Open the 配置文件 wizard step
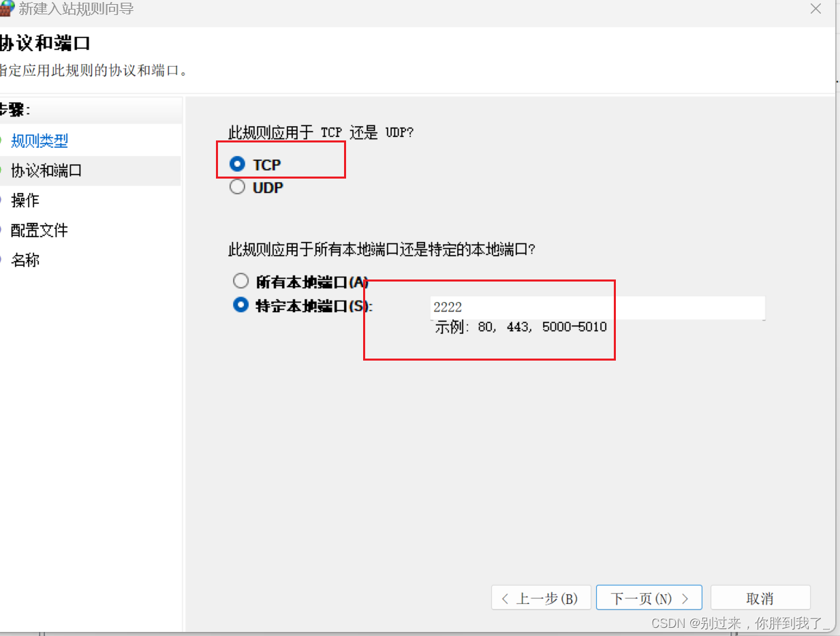The height and width of the screenshot is (636, 840). pos(37,230)
